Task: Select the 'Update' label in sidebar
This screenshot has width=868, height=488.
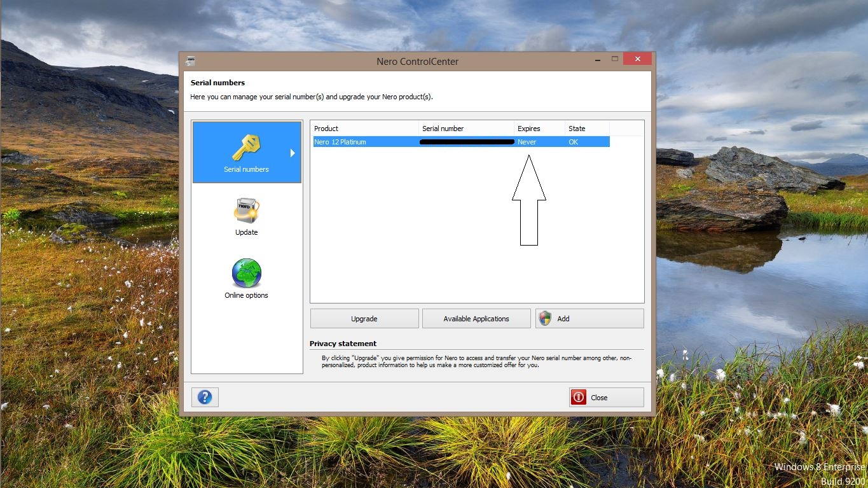Action: click(247, 232)
